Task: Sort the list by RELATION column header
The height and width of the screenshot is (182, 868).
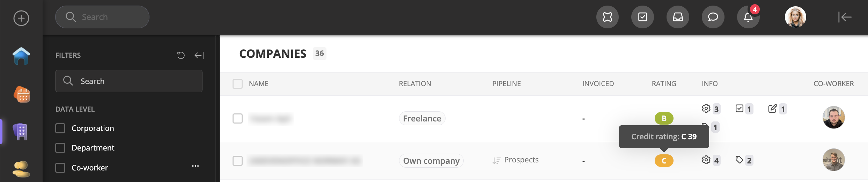Action: pos(415,84)
